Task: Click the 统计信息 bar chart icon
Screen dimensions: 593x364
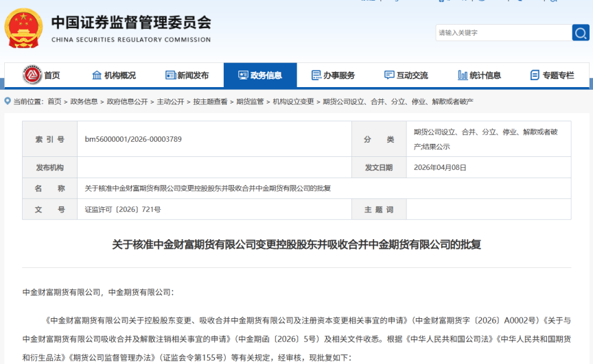Action: coord(463,75)
